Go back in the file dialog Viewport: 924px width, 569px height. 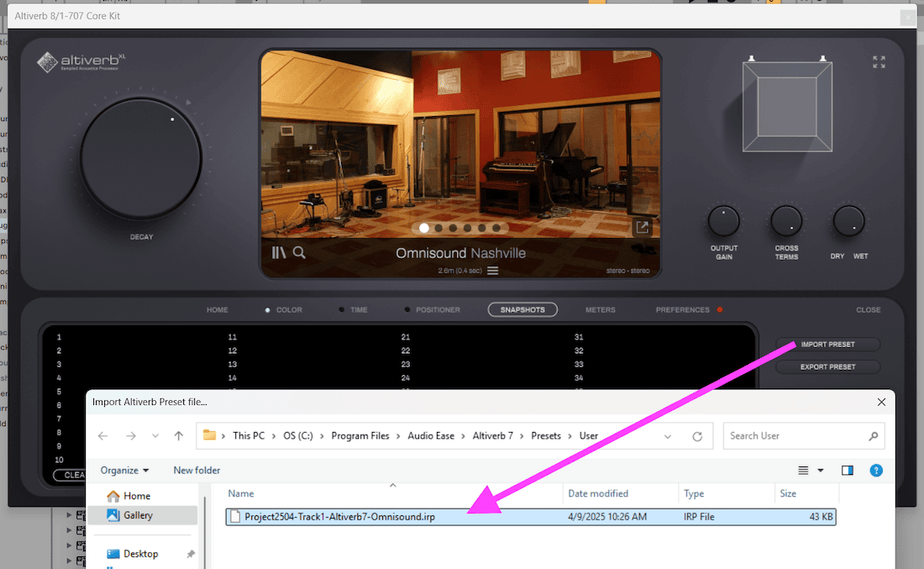(103, 435)
